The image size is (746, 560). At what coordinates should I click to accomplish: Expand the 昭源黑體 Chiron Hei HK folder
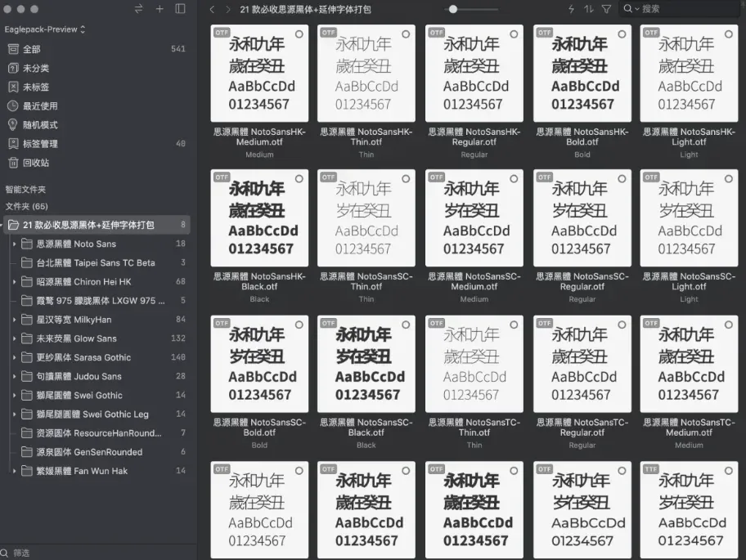pyautogui.click(x=14, y=281)
